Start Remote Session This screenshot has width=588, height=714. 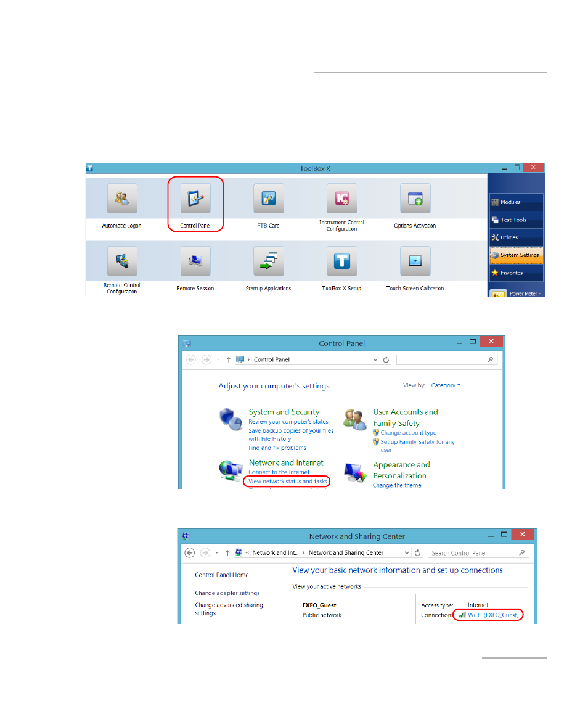(195, 261)
